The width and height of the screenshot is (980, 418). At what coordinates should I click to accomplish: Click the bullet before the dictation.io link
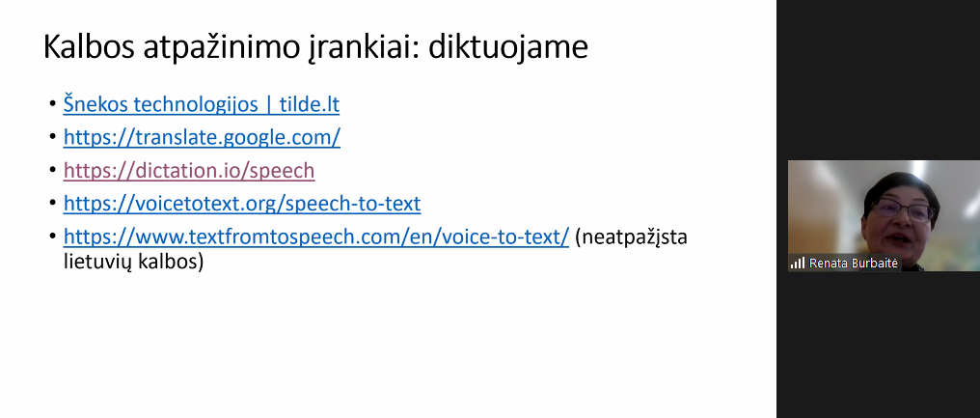(52, 172)
